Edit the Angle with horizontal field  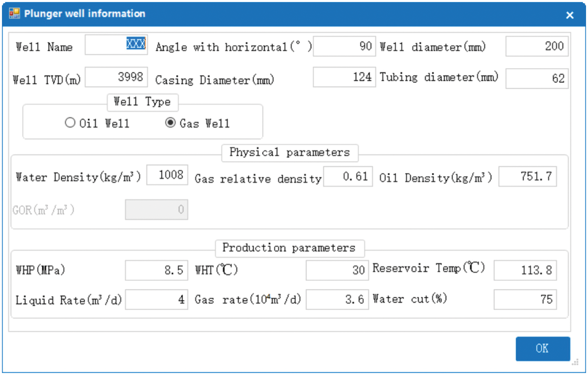(344, 47)
